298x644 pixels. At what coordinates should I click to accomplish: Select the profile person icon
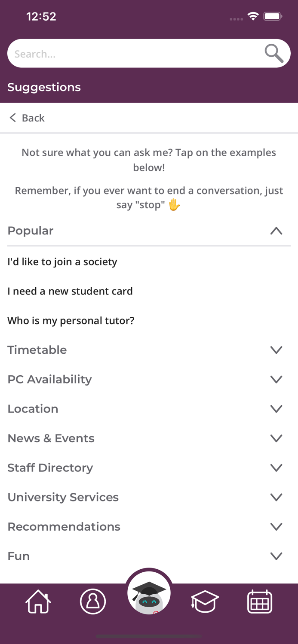point(93,601)
